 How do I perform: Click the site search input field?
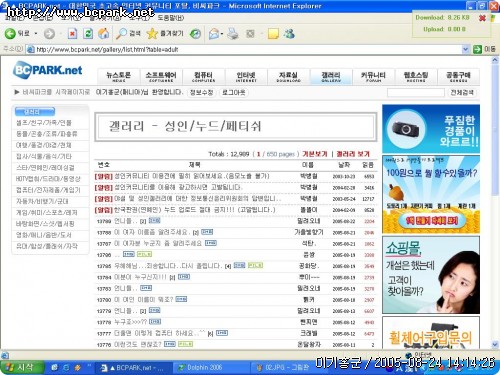416,93
